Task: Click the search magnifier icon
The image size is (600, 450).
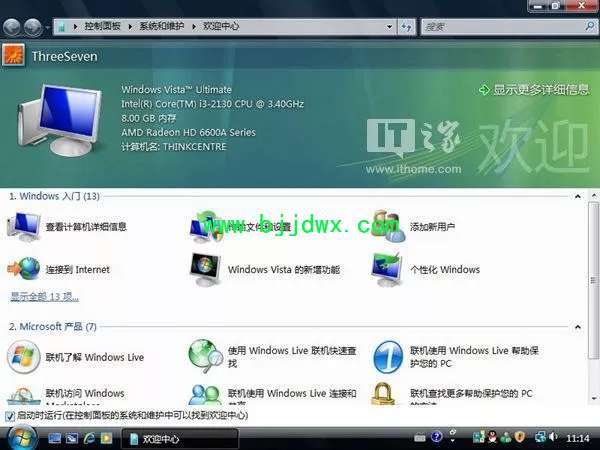Action: 590,26
